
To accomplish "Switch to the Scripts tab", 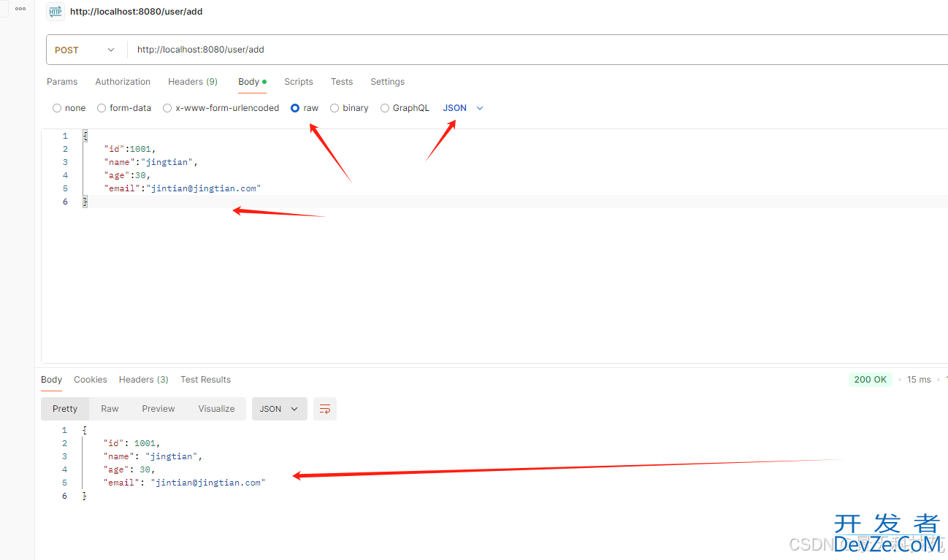I will tap(299, 82).
